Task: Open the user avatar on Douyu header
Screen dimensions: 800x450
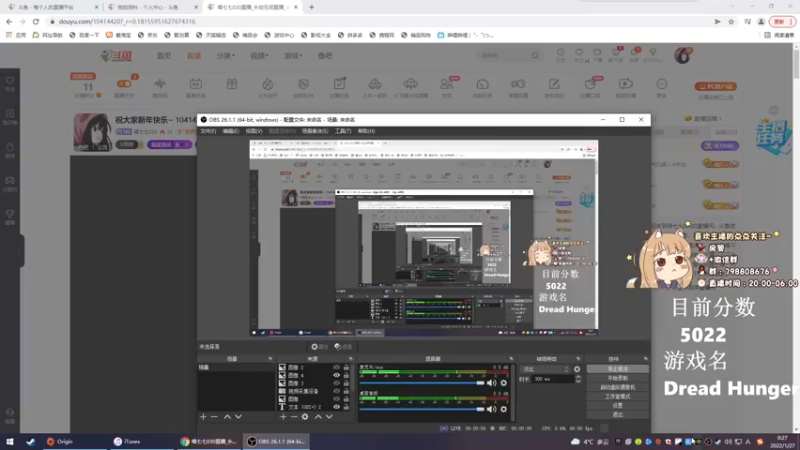Action: [683, 55]
